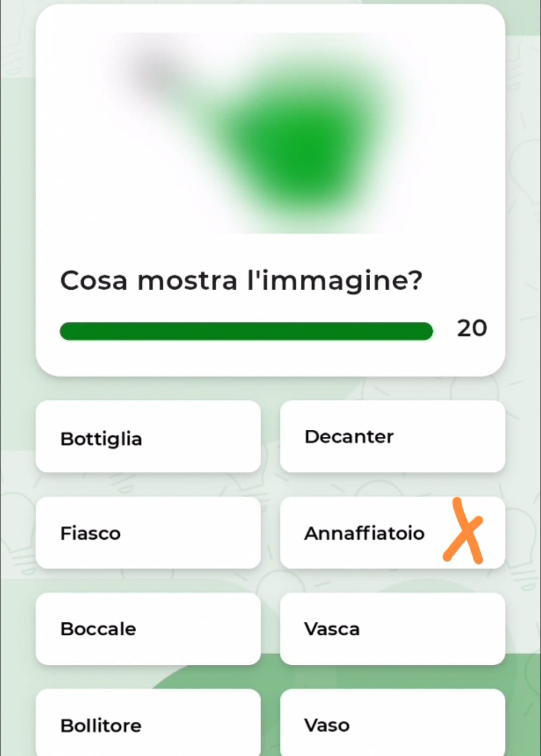Click the middle of the green timer bar
Screen dimensions: 541x756
point(246,331)
